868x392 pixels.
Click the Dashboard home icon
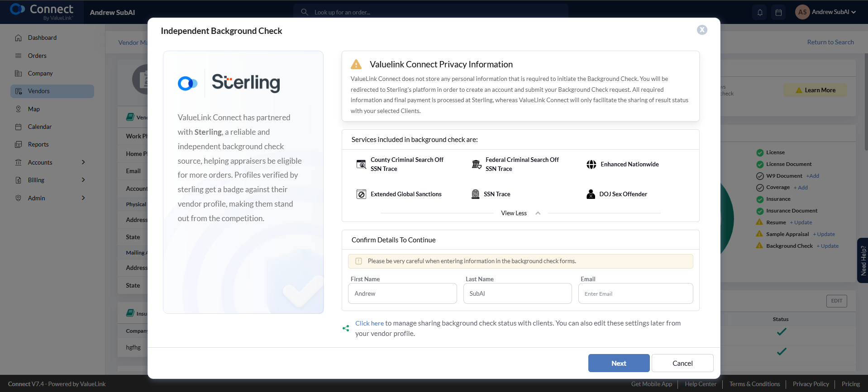[x=19, y=38]
